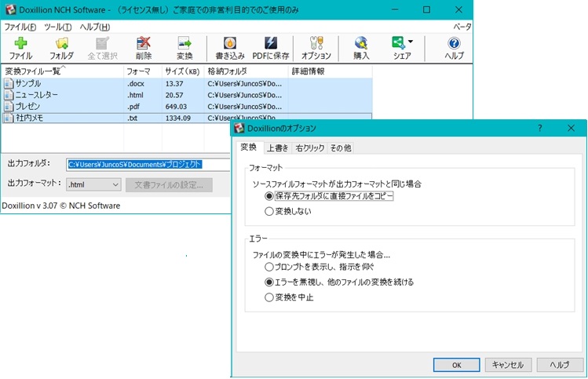Sort by サイズ(KB) column header
The image size is (588, 379).
click(x=183, y=71)
